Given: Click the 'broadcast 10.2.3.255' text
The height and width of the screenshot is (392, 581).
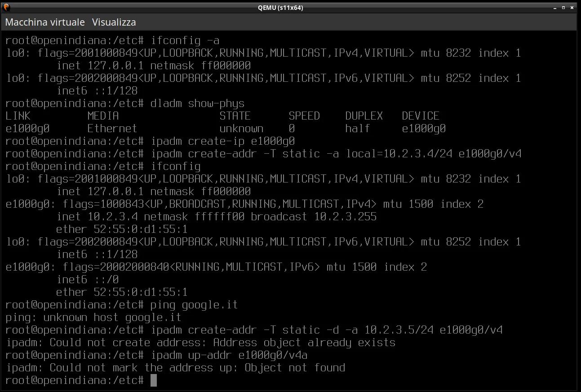Looking at the screenshot, I should (x=314, y=217).
